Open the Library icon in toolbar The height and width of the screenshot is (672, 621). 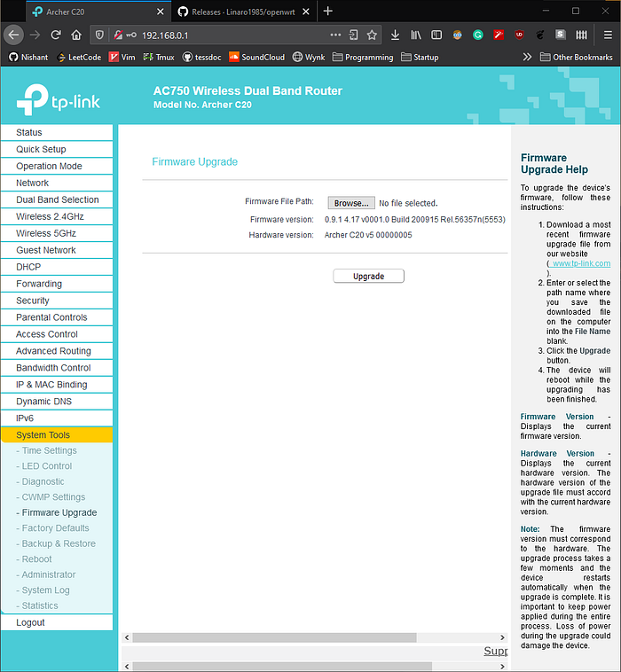[416, 35]
